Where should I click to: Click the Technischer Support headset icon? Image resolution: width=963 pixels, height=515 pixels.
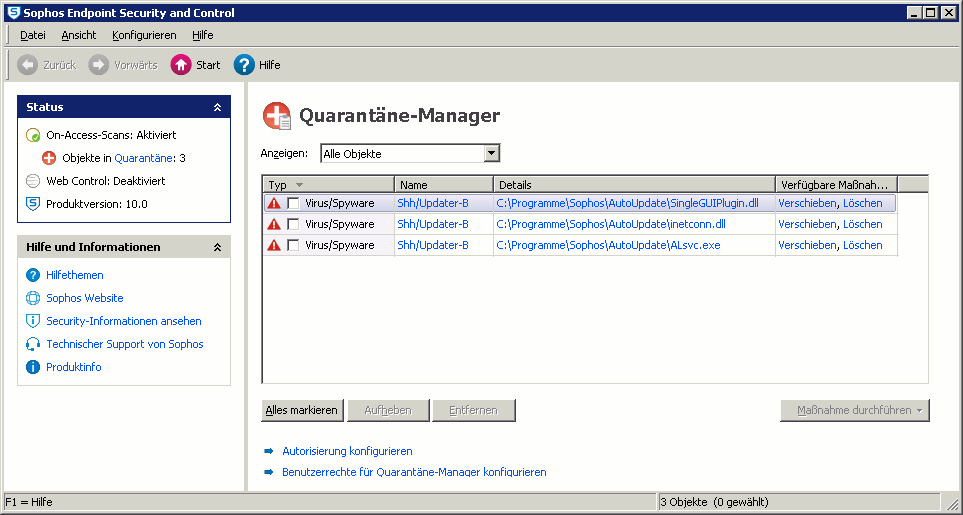(x=33, y=344)
